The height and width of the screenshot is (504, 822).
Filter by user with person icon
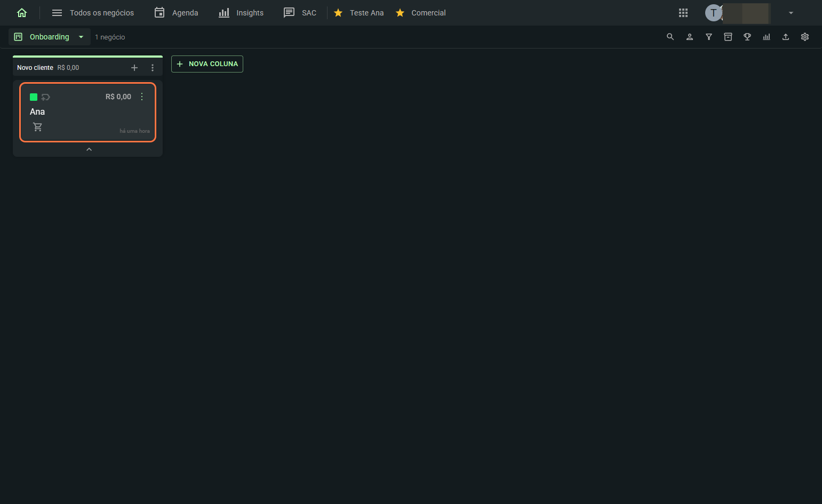tap(690, 37)
